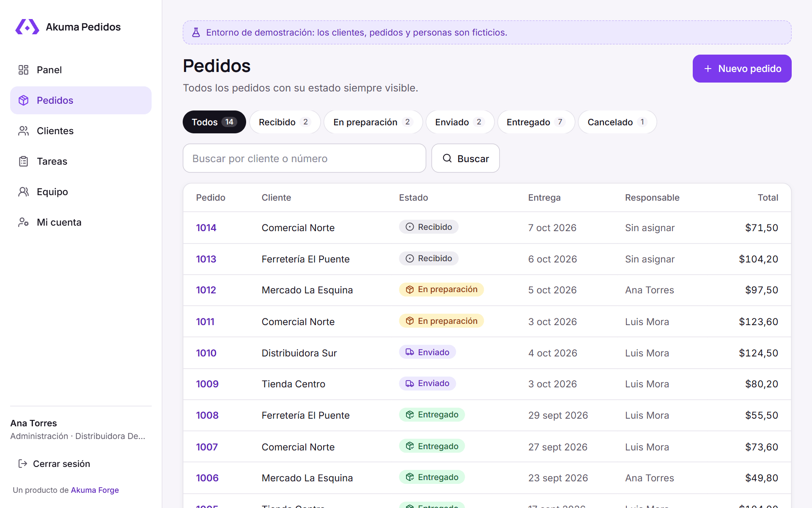Open order 1009 link
812x508 pixels.
[207, 384]
